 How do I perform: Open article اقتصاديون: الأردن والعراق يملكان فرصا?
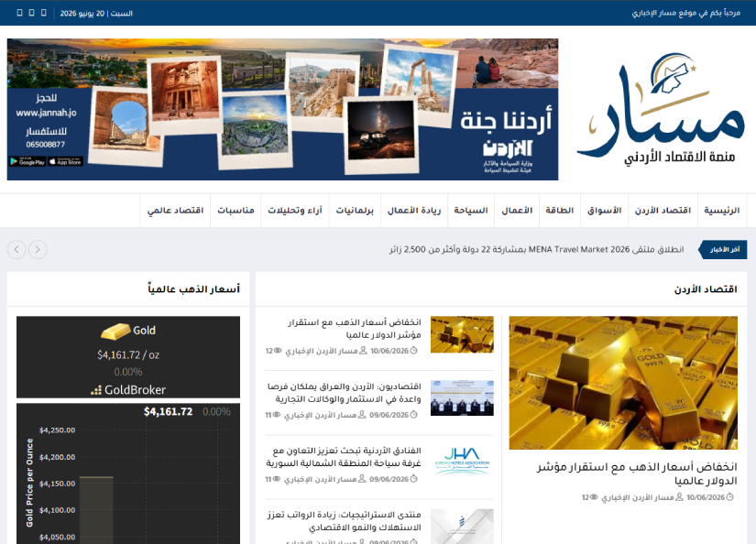pos(345,393)
